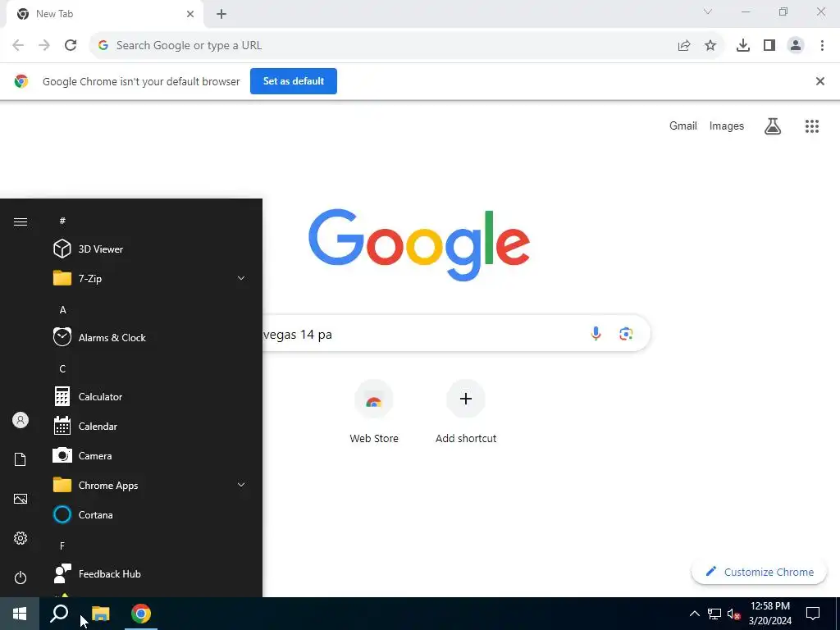Screen dimensions: 840x630
Task: Expand Start menu hamburger
Action: (x=21, y=221)
